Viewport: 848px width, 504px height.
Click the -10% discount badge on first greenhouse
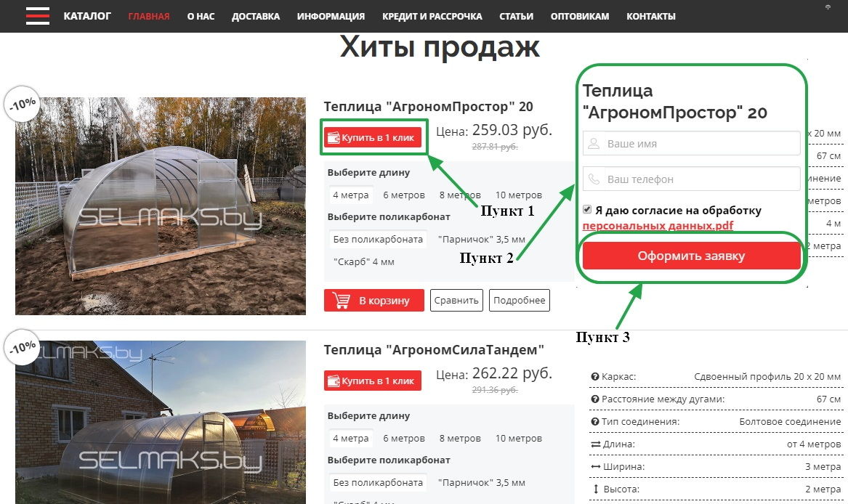(x=23, y=104)
